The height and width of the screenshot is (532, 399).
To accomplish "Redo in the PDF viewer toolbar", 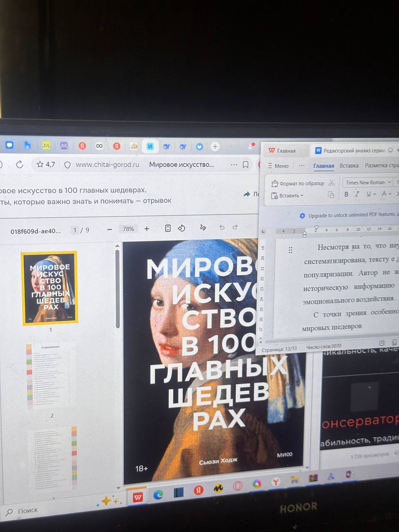I will coord(235,227).
